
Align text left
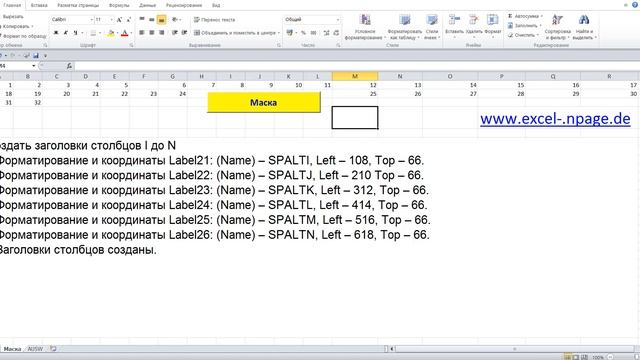pos(142,33)
